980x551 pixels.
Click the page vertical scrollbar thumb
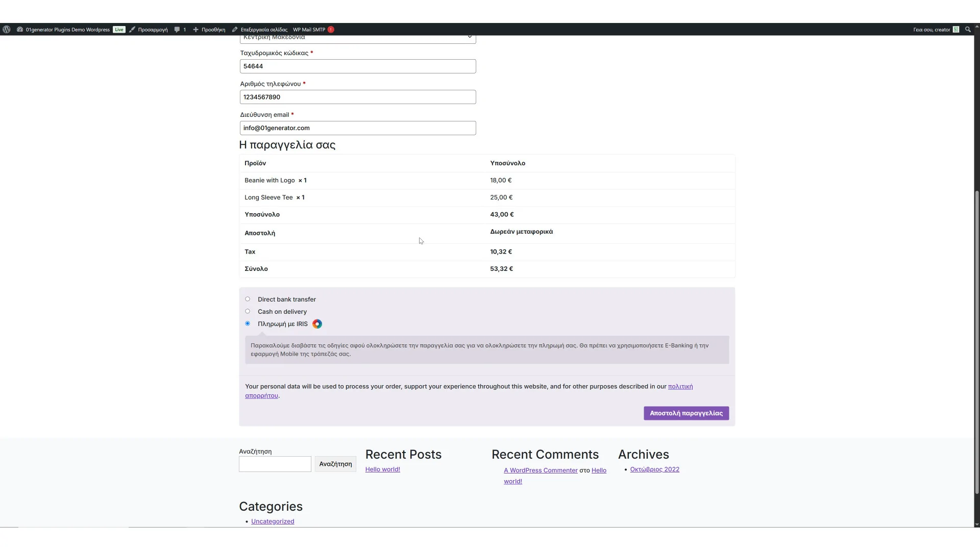tap(977, 342)
